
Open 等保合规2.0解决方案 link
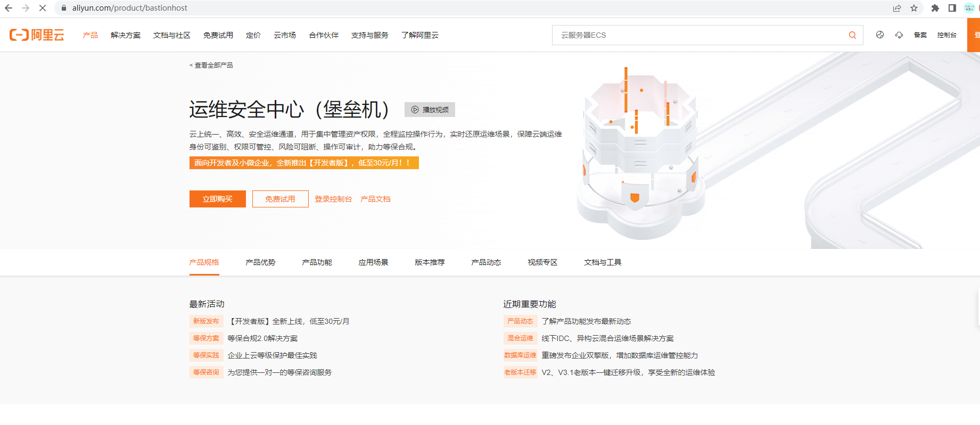[263, 338]
